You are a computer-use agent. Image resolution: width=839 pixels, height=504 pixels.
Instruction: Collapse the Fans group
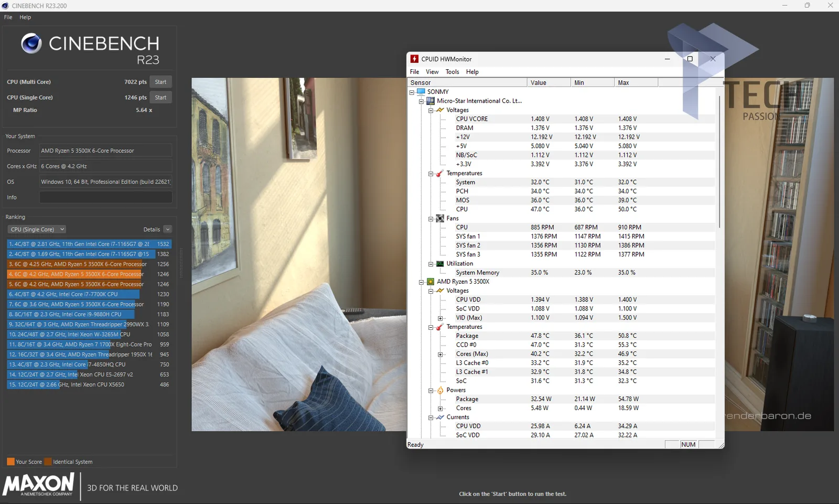click(431, 219)
